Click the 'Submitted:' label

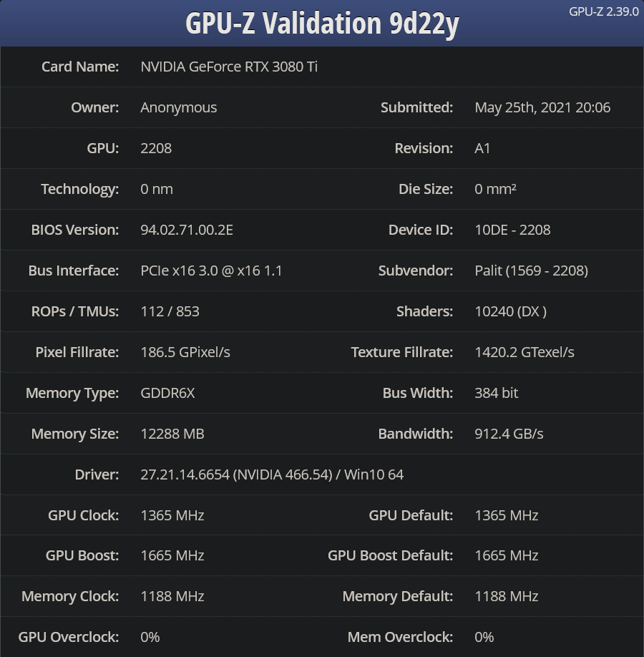[416, 107]
